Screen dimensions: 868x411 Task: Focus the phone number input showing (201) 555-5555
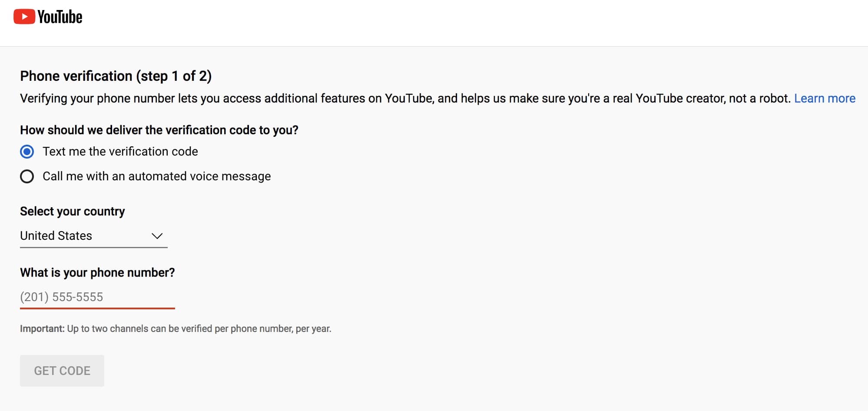[x=97, y=297]
